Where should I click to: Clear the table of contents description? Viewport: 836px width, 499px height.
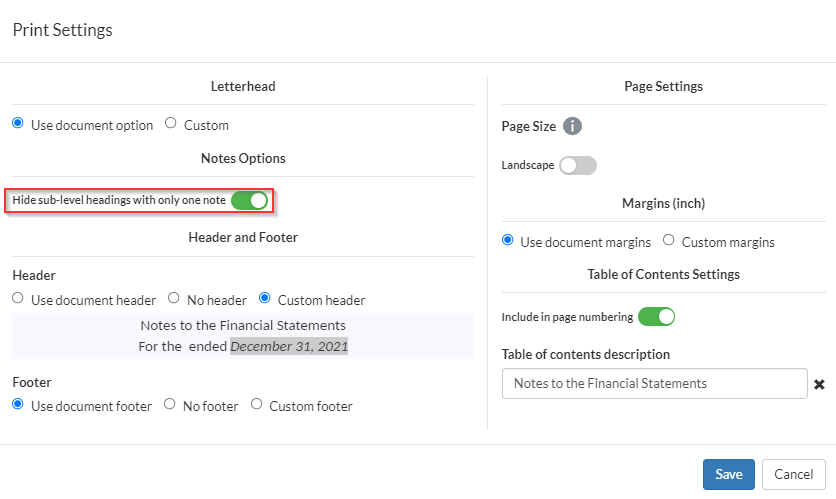(x=820, y=384)
